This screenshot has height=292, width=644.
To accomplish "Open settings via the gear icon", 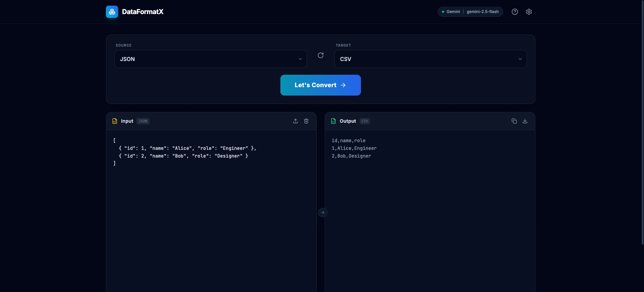I will tap(529, 12).
